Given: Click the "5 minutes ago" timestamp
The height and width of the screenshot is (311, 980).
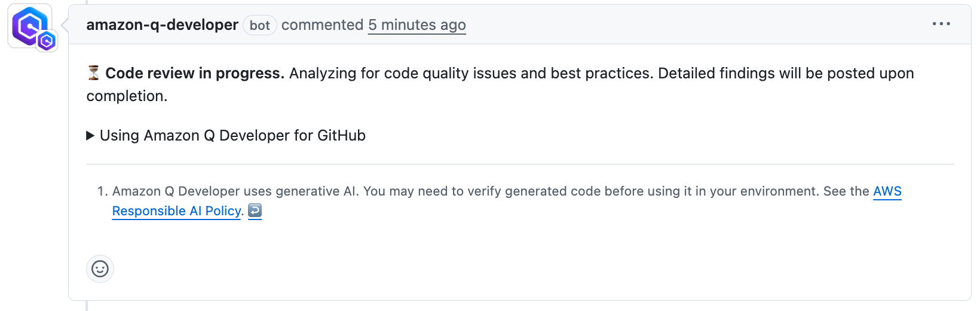Looking at the screenshot, I should coord(416,25).
